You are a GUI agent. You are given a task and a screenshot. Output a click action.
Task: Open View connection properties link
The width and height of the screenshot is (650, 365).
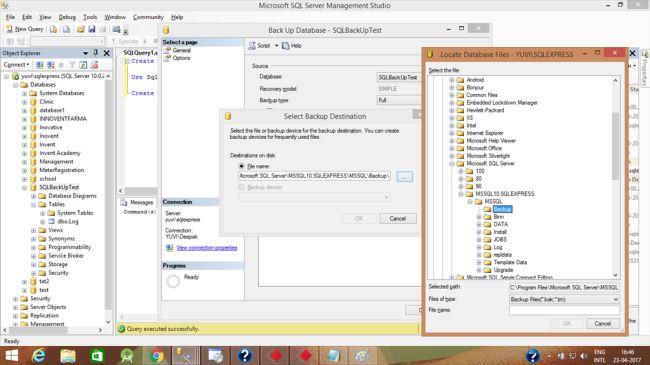(x=206, y=248)
